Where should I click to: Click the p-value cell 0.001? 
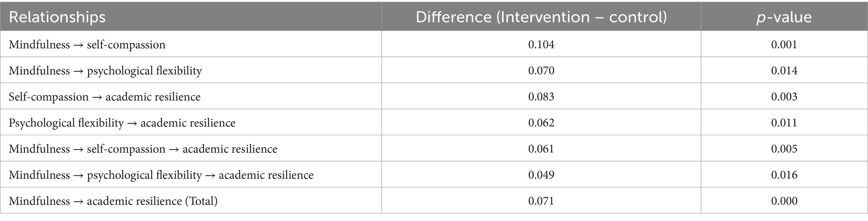784,45
